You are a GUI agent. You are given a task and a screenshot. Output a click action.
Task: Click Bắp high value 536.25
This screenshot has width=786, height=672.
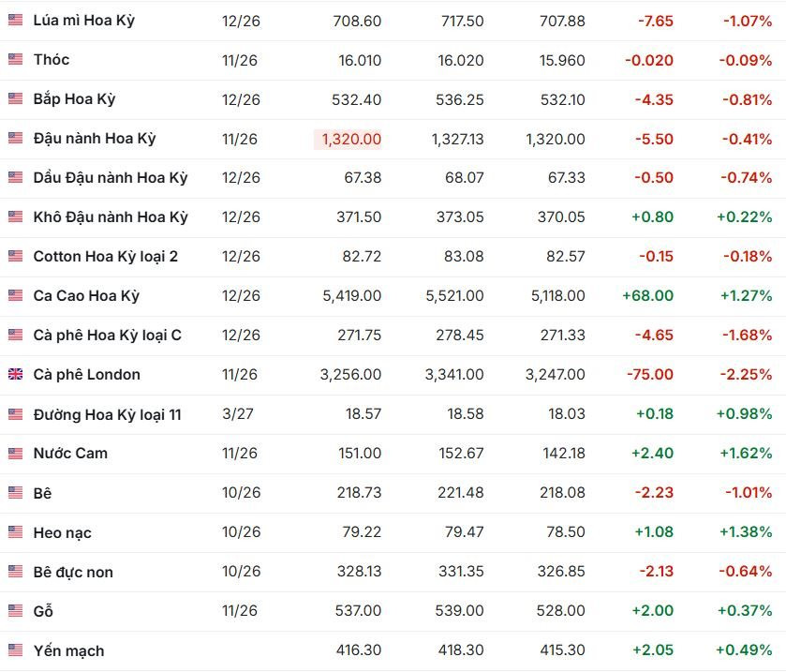tap(460, 99)
